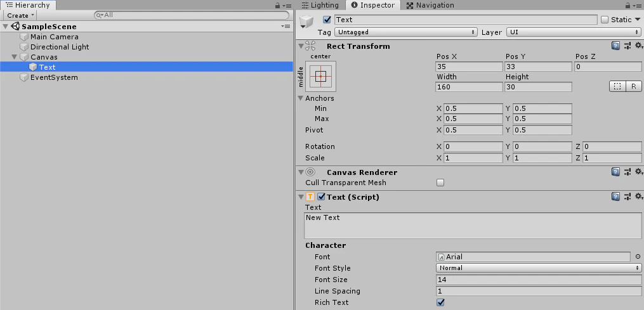The height and width of the screenshot is (310, 644).
Task: Open the Tag dropdown showing Untagged
Action: pos(406,32)
